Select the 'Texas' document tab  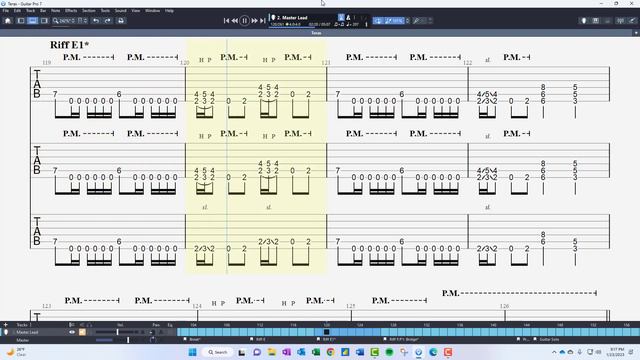click(316, 33)
